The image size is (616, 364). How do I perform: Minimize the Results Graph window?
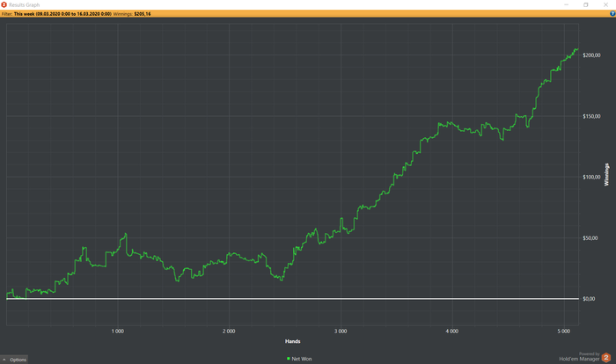[567, 4]
